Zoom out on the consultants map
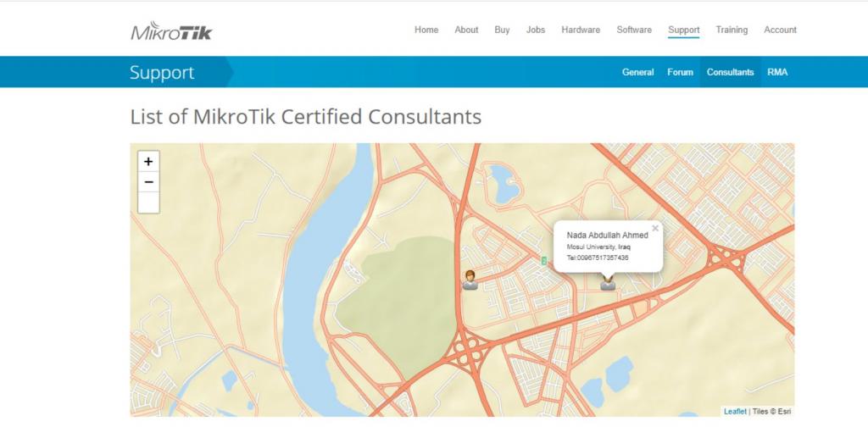 pyautogui.click(x=148, y=181)
